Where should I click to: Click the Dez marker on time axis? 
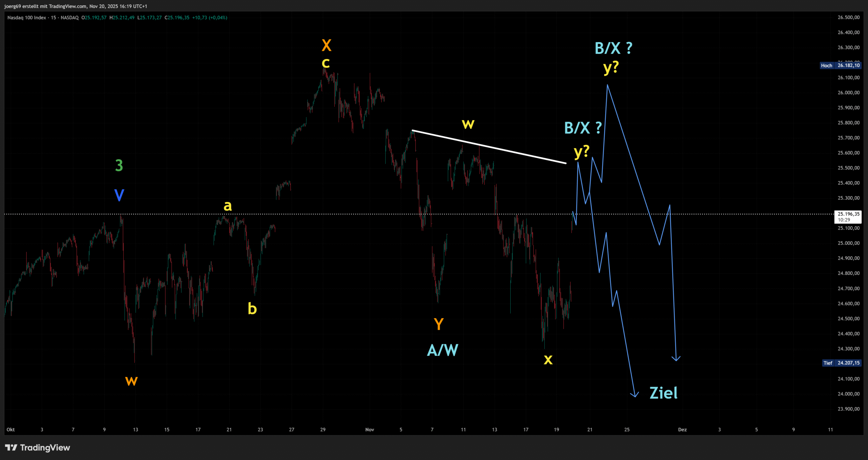click(x=682, y=429)
